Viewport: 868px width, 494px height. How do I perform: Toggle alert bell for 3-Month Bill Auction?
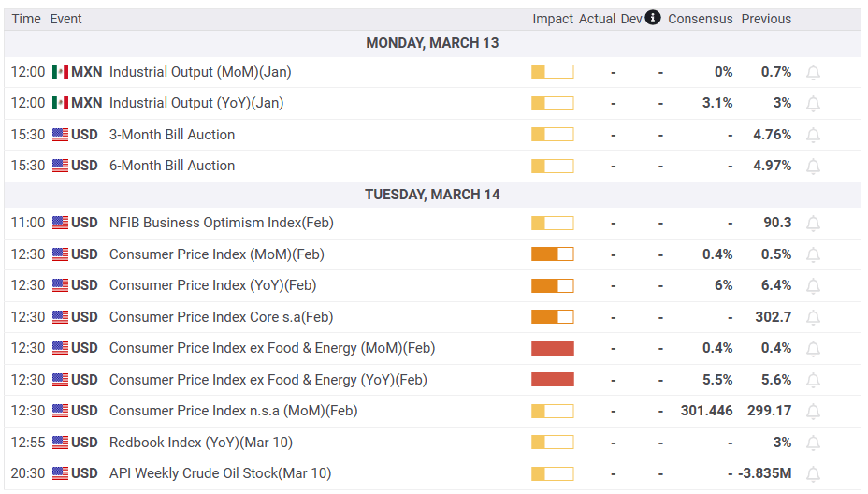[813, 135]
